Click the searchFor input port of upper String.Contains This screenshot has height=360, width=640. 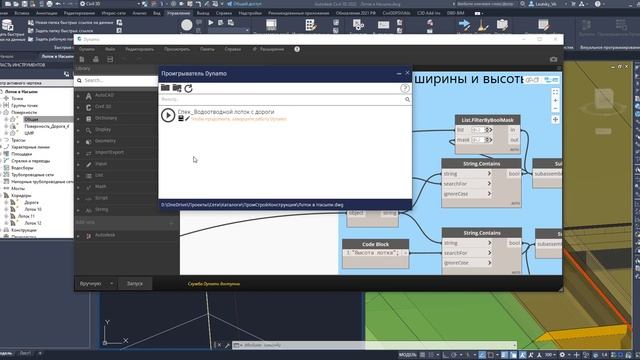pyautogui.click(x=467, y=184)
